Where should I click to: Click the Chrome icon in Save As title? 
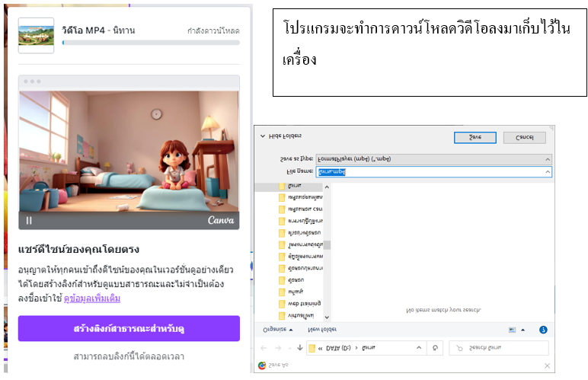point(262,365)
